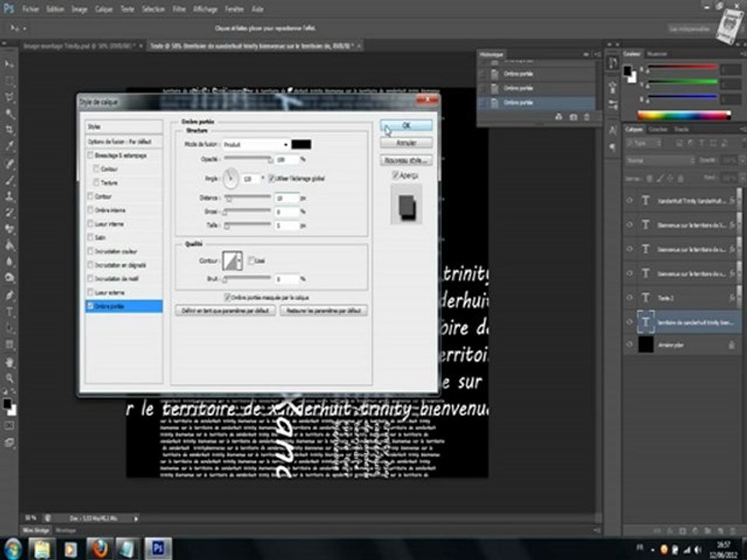
Task: Click the Distance slider track
Action: pos(247,197)
